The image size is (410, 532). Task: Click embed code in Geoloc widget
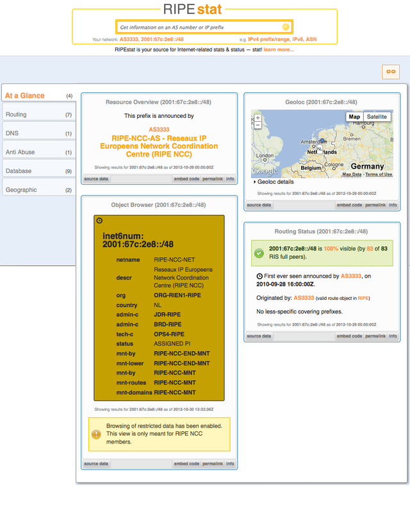point(349,205)
